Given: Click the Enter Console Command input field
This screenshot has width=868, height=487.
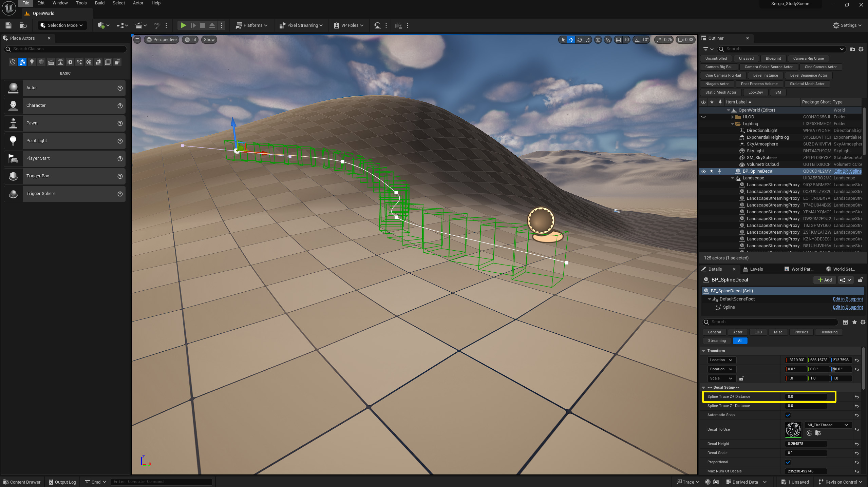Looking at the screenshot, I should [x=162, y=482].
